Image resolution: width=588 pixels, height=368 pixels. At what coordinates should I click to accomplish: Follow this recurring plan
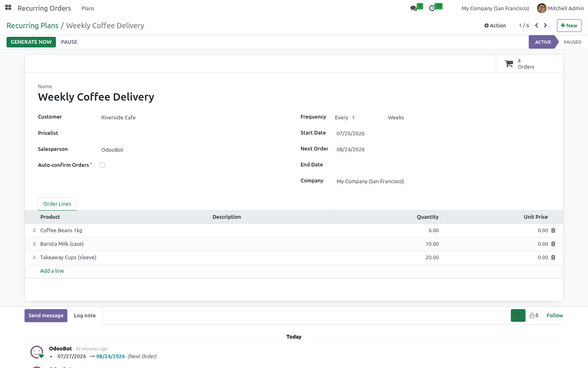(555, 315)
